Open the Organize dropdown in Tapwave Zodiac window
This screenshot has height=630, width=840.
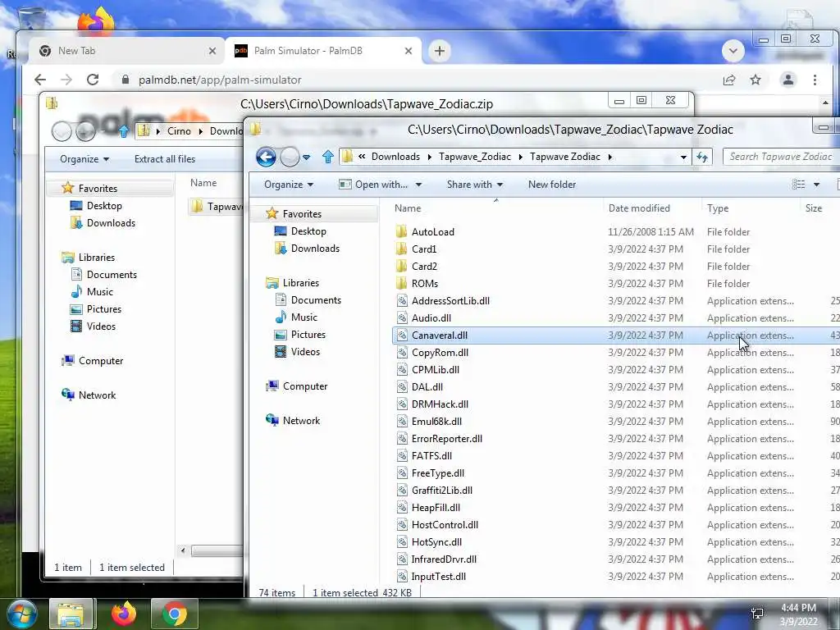pos(288,185)
